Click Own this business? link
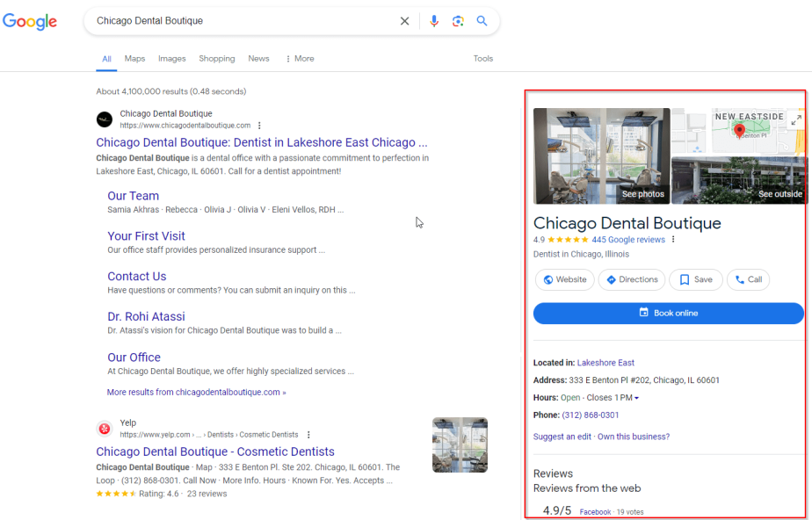 click(634, 437)
